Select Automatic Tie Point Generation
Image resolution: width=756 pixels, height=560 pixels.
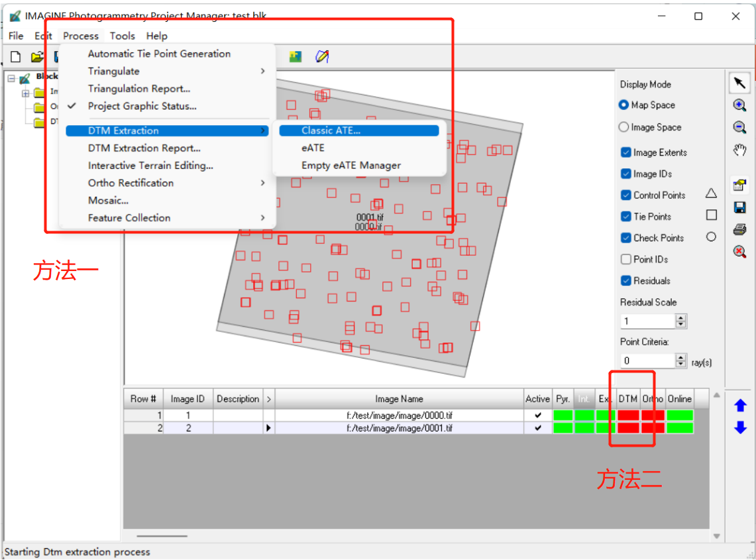pyautogui.click(x=167, y=54)
